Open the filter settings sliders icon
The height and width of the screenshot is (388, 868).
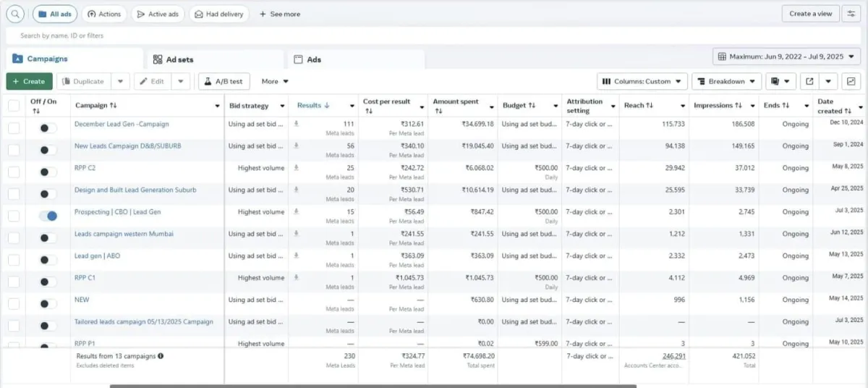tap(852, 14)
